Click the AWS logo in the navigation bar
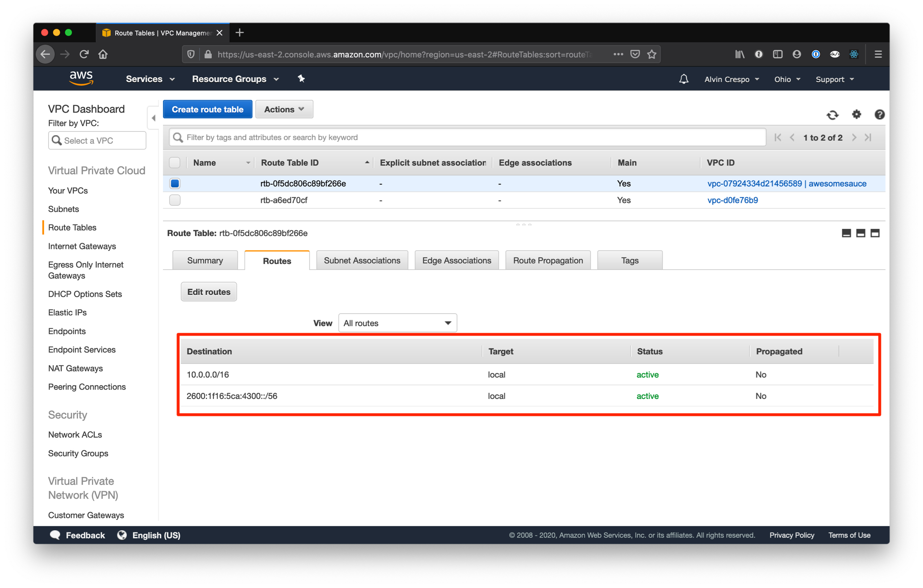Image resolution: width=923 pixels, height=588 pixels. pyautogui.click(x=81, y=78)
